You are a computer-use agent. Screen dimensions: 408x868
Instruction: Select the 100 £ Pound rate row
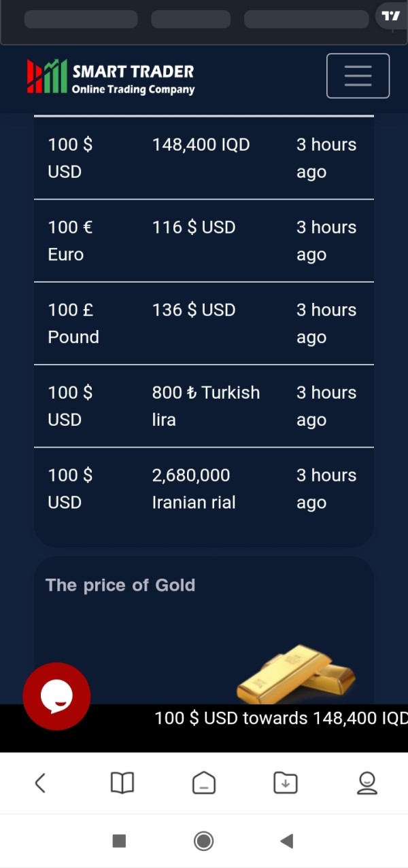[203, 323]
